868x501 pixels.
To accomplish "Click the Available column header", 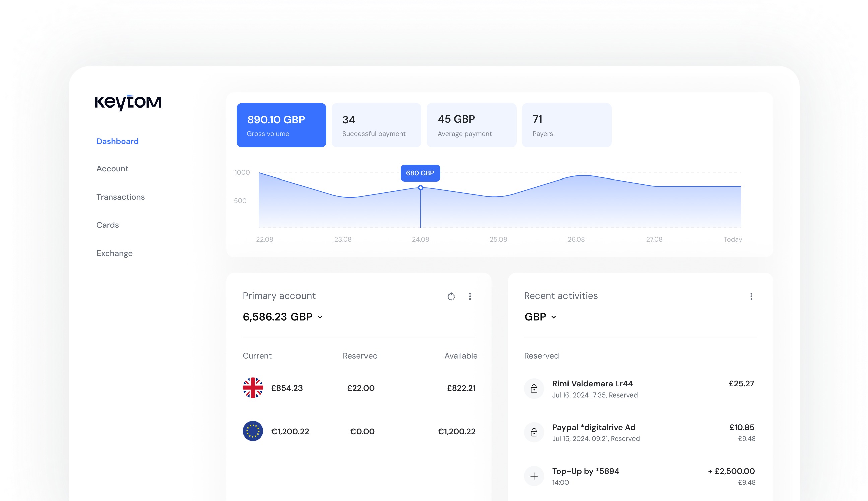I will (x=461, y=356).
